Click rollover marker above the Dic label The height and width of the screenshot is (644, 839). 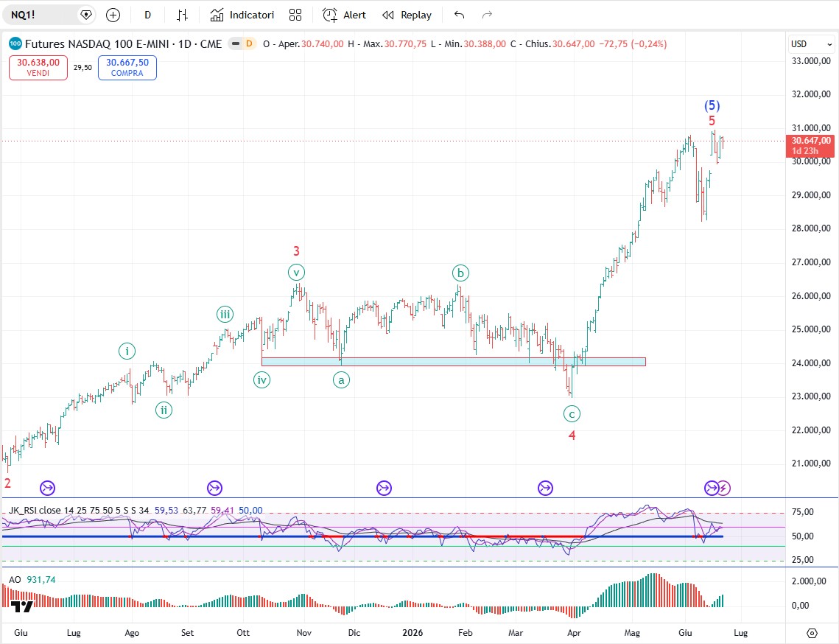point(385,488)
